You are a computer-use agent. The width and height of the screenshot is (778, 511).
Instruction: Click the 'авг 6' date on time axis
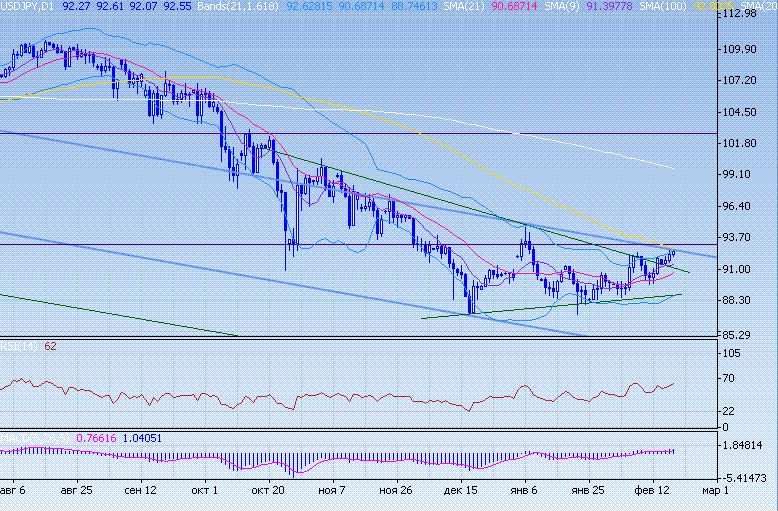pos(14,491)
